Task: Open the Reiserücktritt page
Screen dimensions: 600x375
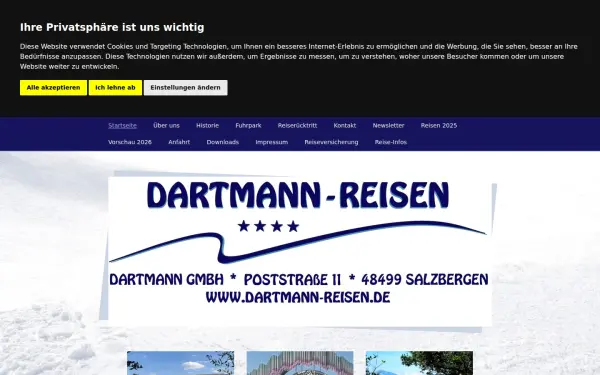Action: (x=297, y=126)
